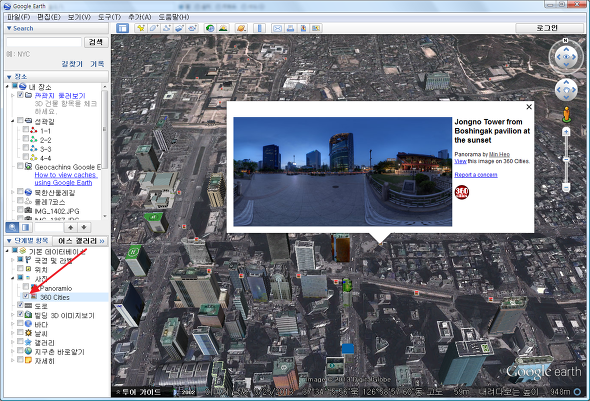Screen dimensions: 590x401
Task: Open the Min Heo author link
Action: [x=499, y=154]
